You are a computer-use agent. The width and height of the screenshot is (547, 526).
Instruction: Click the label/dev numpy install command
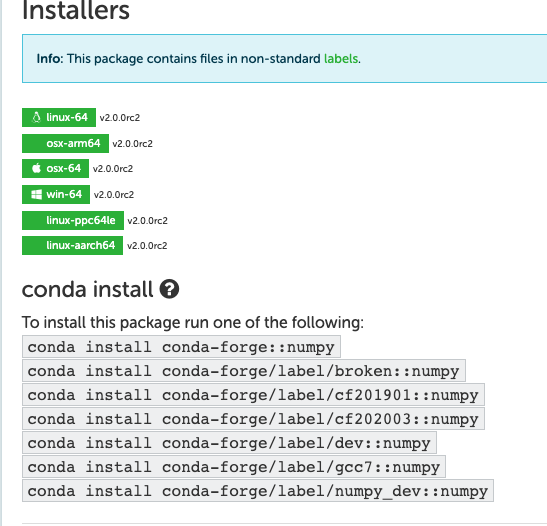tap(229, 443)
